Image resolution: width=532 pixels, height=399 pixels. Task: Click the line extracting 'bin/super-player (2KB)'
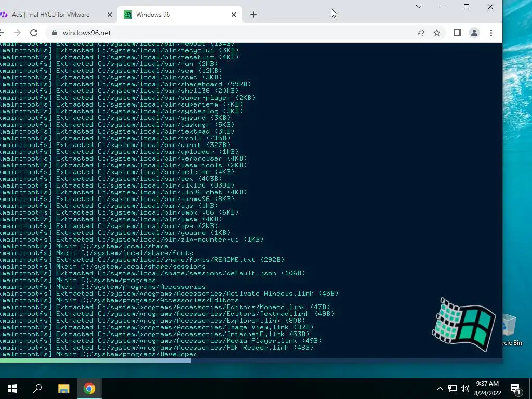coord(128,98)
